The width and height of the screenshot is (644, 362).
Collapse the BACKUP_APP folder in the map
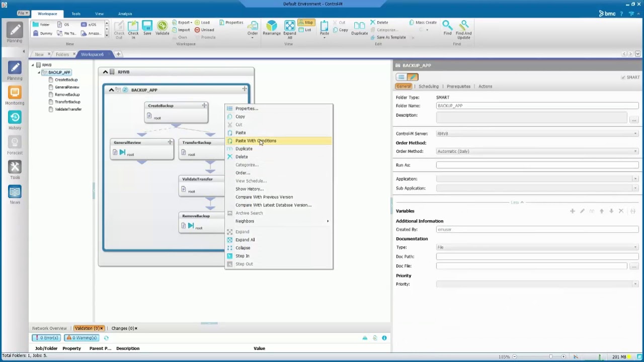111,90
